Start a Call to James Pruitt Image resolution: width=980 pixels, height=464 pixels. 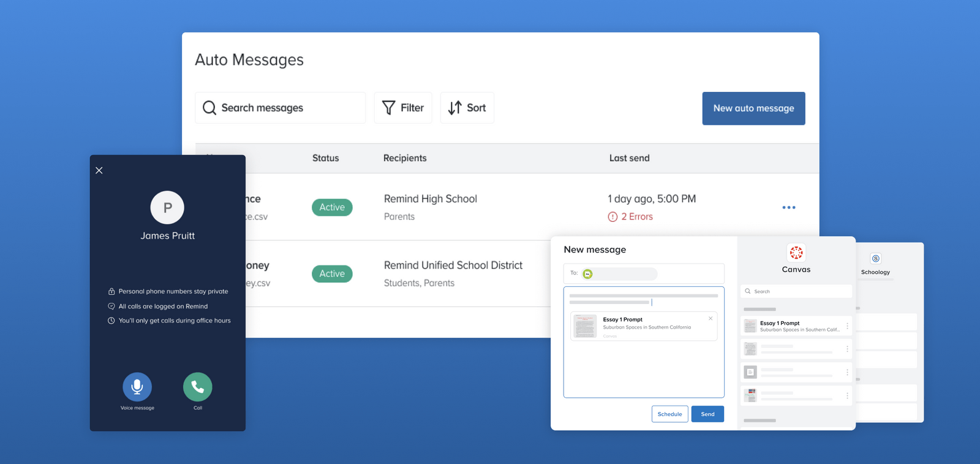[x=198, y=387]
